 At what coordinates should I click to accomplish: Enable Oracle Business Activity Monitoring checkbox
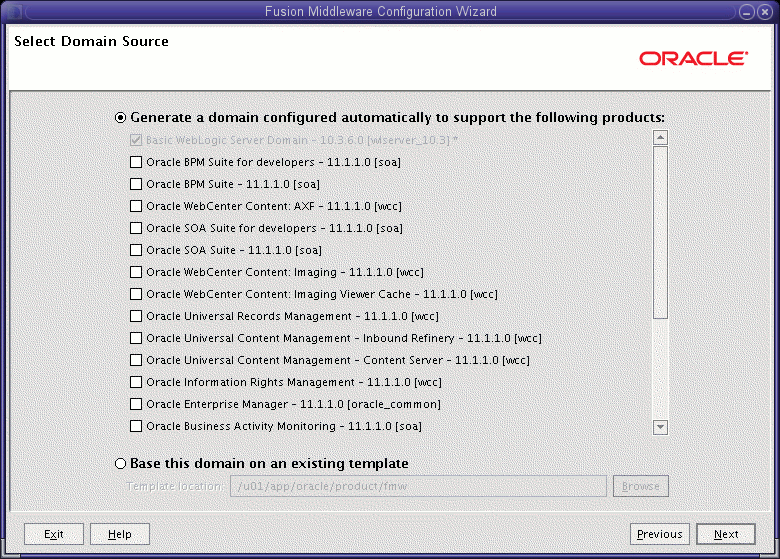click(136, 426)
